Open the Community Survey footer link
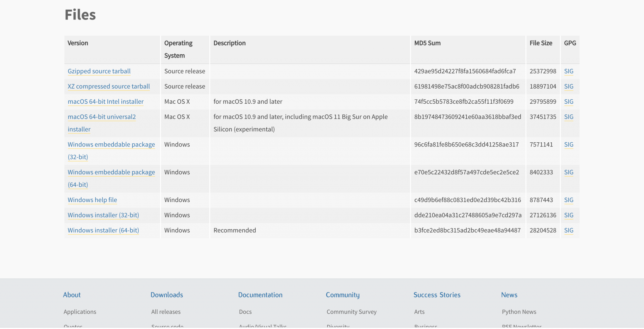The height and width of the screenshot is (329, 644). click(351, 312)
